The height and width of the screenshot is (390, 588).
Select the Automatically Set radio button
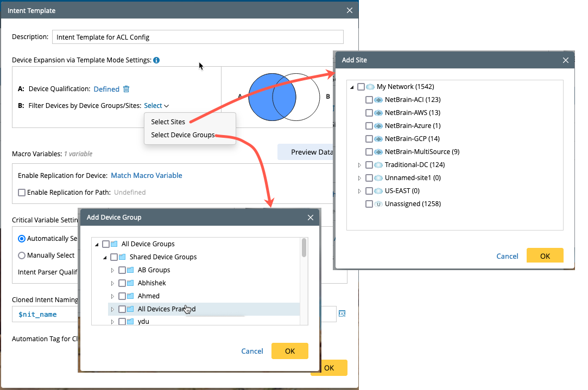[22, 239]
